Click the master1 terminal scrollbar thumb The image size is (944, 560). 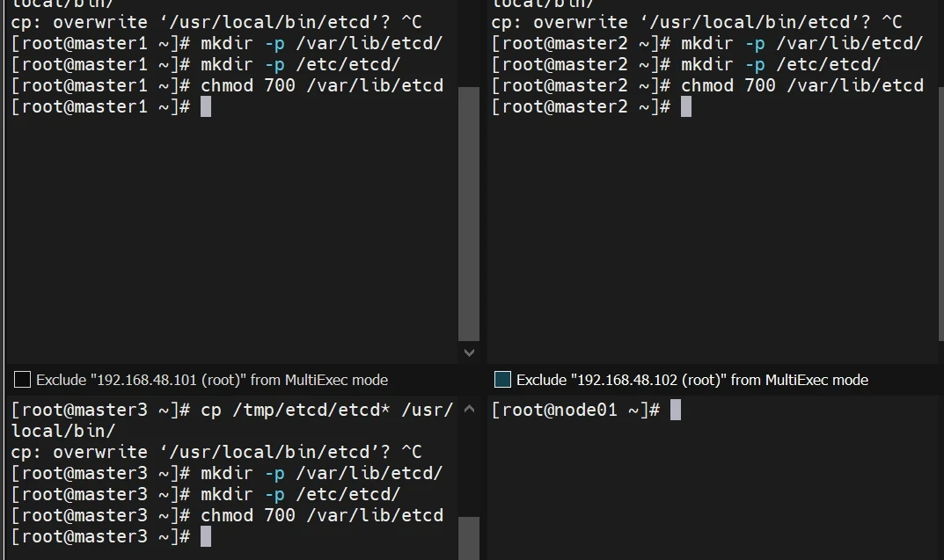click(469, 213)
